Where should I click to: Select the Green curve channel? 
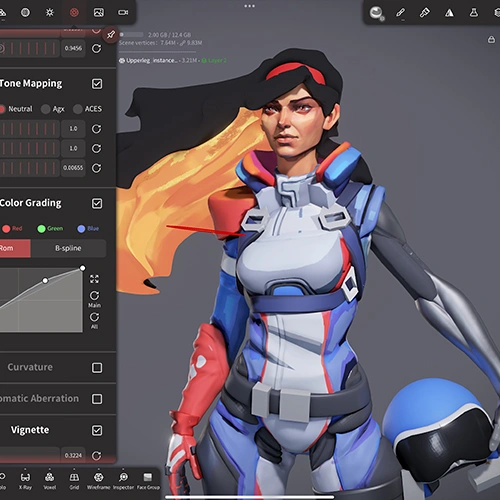click(x=50, y=229)
